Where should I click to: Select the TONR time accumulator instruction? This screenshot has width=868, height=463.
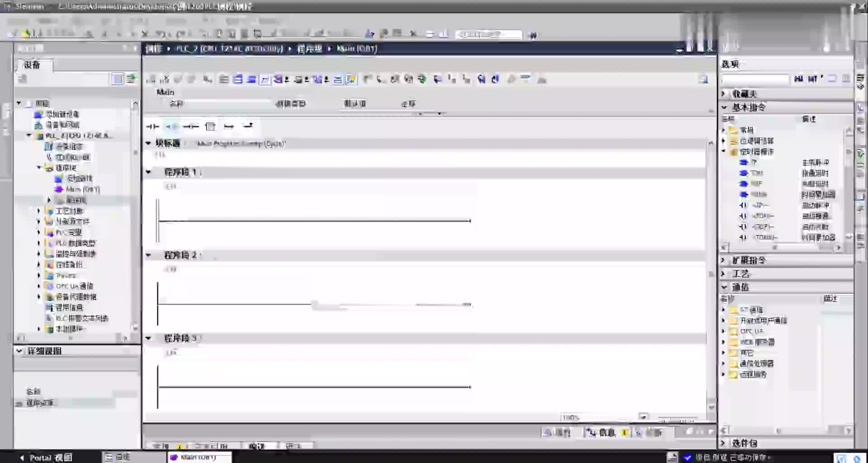coord(759,194)
